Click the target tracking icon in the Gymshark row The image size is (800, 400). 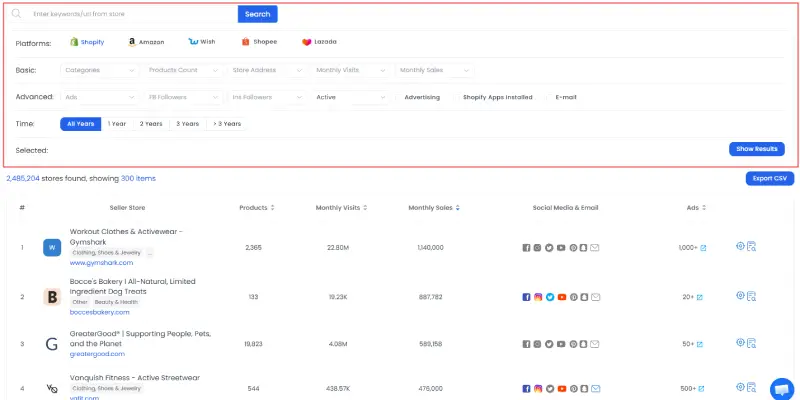click(x=740, y=246)
